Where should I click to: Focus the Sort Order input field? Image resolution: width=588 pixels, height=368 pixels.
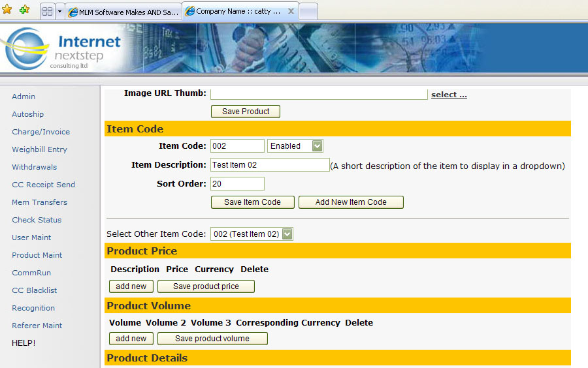(237, 184)
